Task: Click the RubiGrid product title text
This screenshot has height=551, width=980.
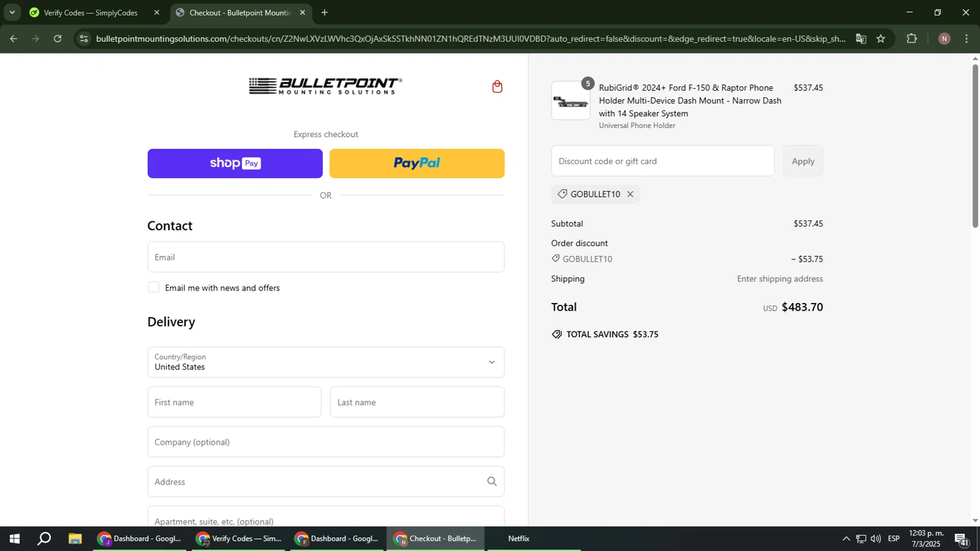Action: [x=690, y=101]
